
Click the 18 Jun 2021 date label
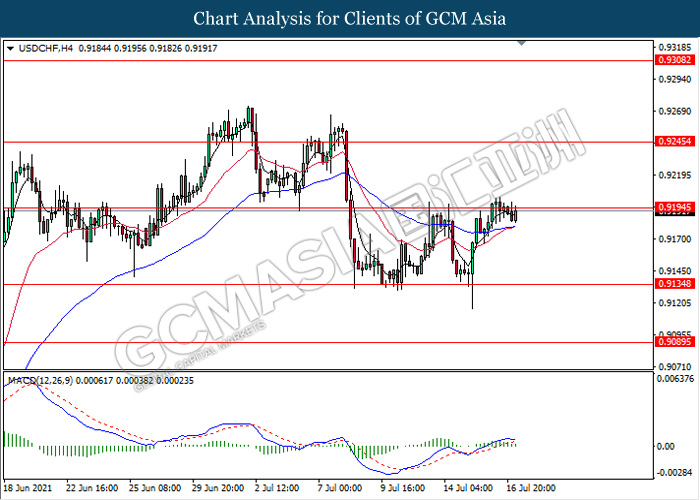click(28, 488)
